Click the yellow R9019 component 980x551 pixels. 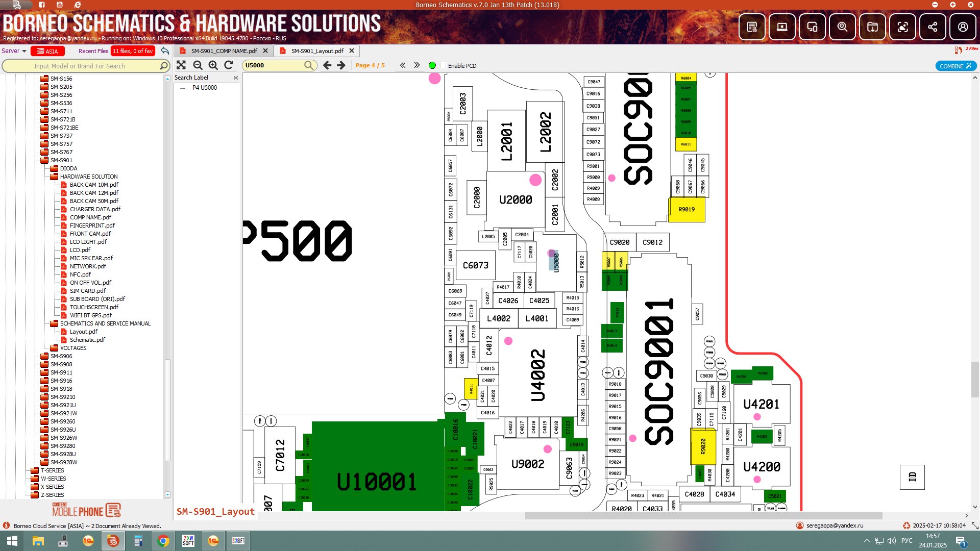pyautogui.click(x=687, y=209)
